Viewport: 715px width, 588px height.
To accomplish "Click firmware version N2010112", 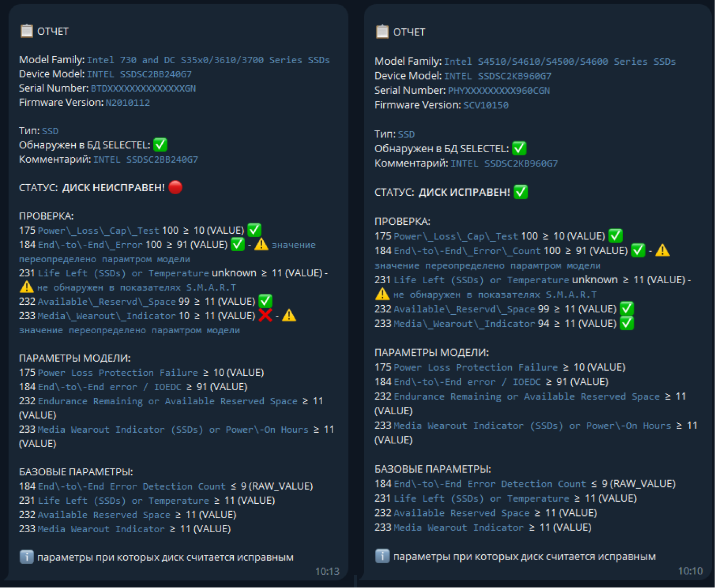I will point(128,103).
